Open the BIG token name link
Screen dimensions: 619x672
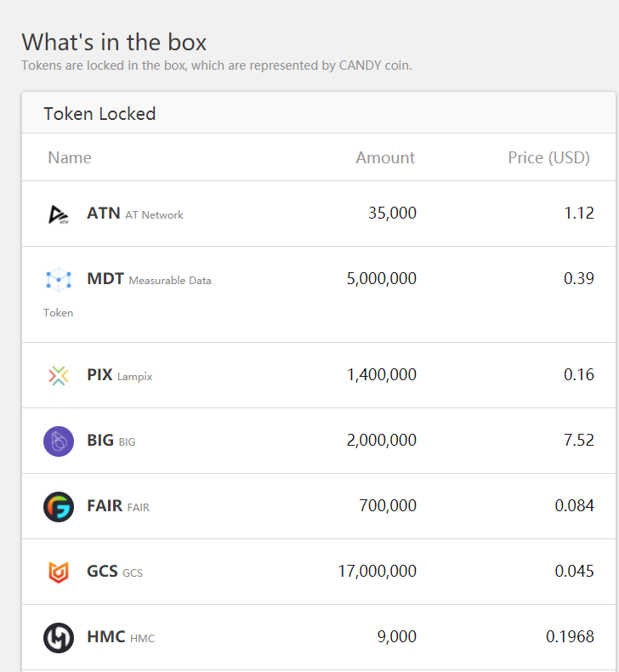point(100,441)
